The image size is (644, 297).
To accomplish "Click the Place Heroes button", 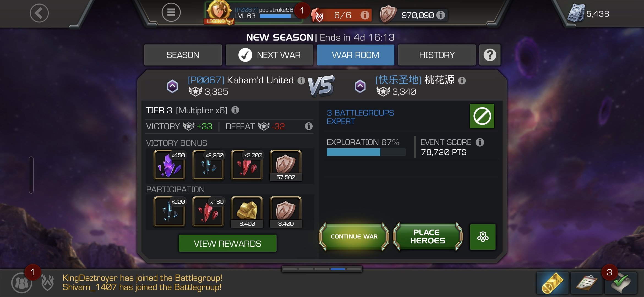I will click(x=428, y=237).
